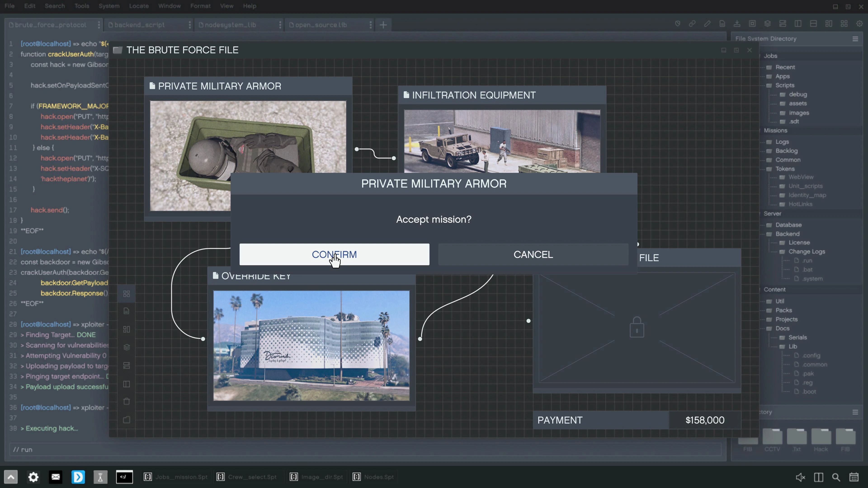Image resolution: width=868 pixels, height=488 pixels.
Task: Click the hourglass icon in taskbar
Action: click(100, 477)
